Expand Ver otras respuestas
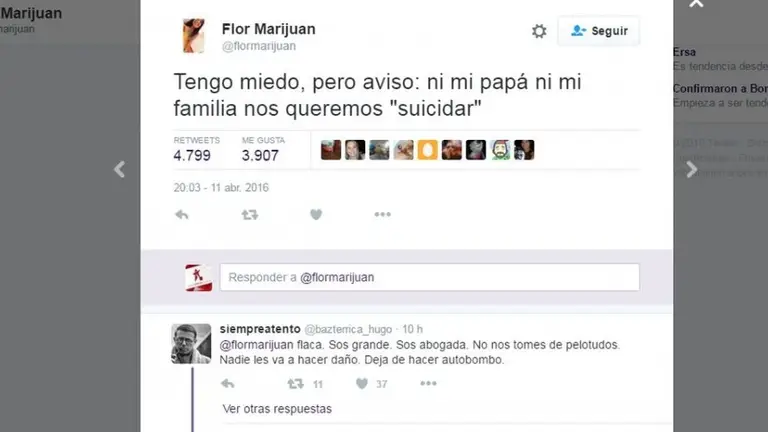 pyautogui.click(x=277, y=408)
